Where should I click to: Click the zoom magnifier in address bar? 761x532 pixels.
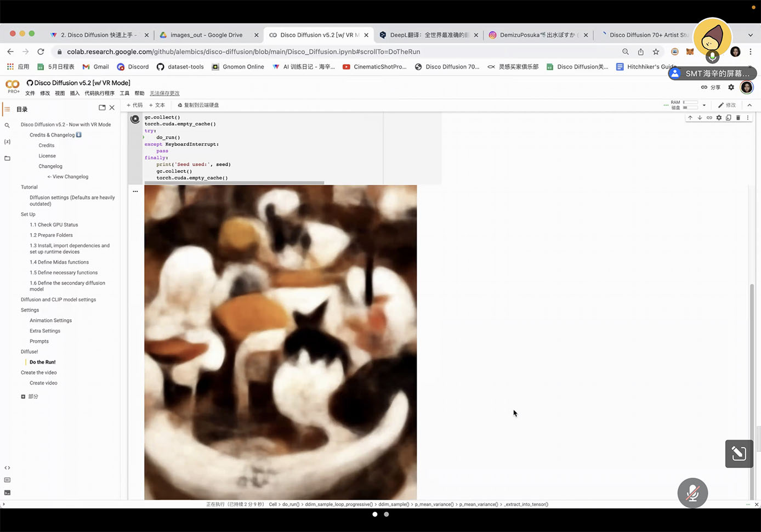pos(626,52)
